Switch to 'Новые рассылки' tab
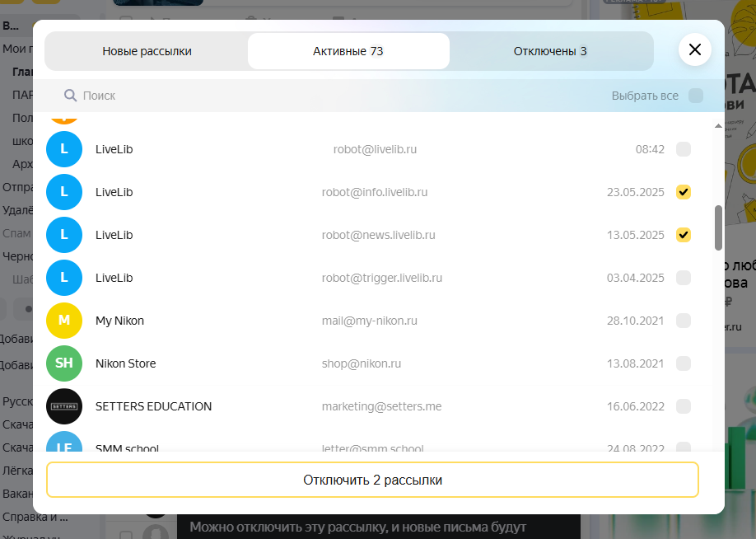 point(147,51)
